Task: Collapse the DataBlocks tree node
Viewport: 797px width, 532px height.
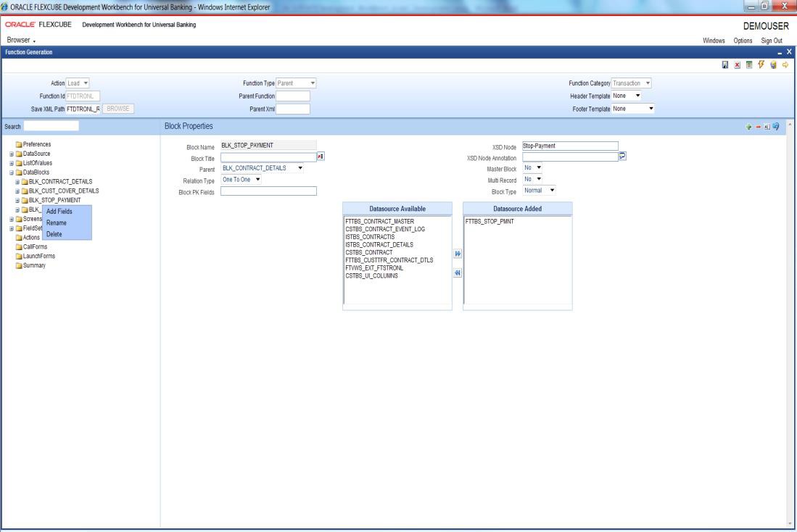Action: pyautogui.click(x=12, y=173)
